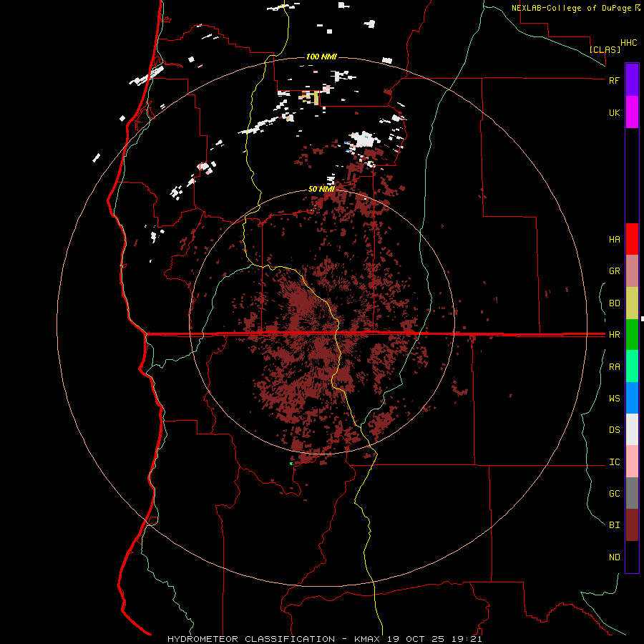Screen dimensions: 644x644
Task: Click the 'HYDROMETEOR CLASSIFICATION' title text
Action: [251, 639]
